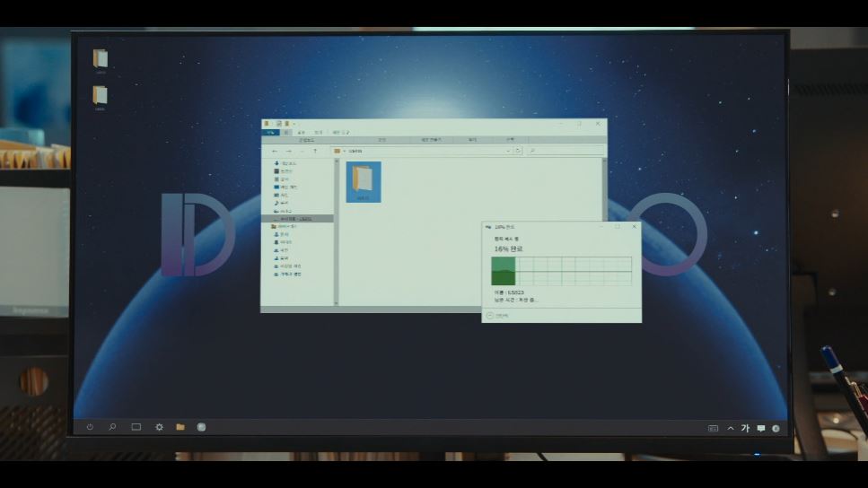Open File Explorer from the taskbar folder icon

click(x=180, y=427)
